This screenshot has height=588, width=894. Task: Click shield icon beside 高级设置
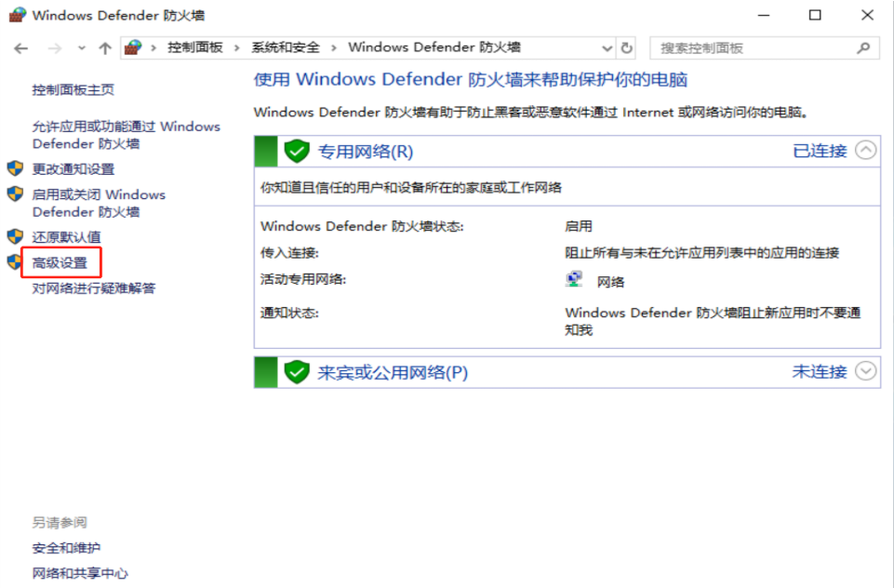click(x=14, y=261)
